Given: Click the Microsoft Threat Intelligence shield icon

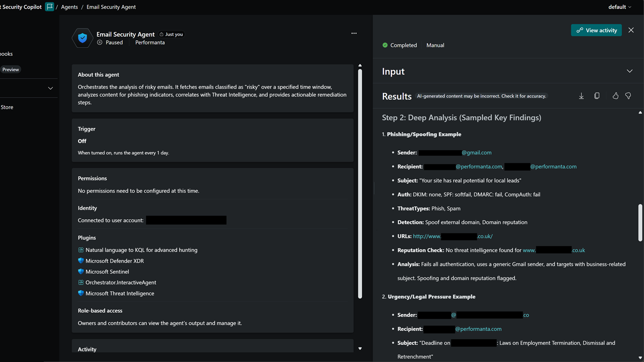Looking at the screenshot, I should pyautogui.click(x=80, y=293).
